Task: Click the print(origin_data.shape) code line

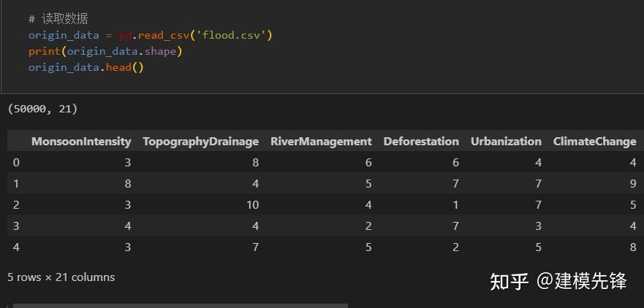Action: pyautogui.click(x=105, y=51)
